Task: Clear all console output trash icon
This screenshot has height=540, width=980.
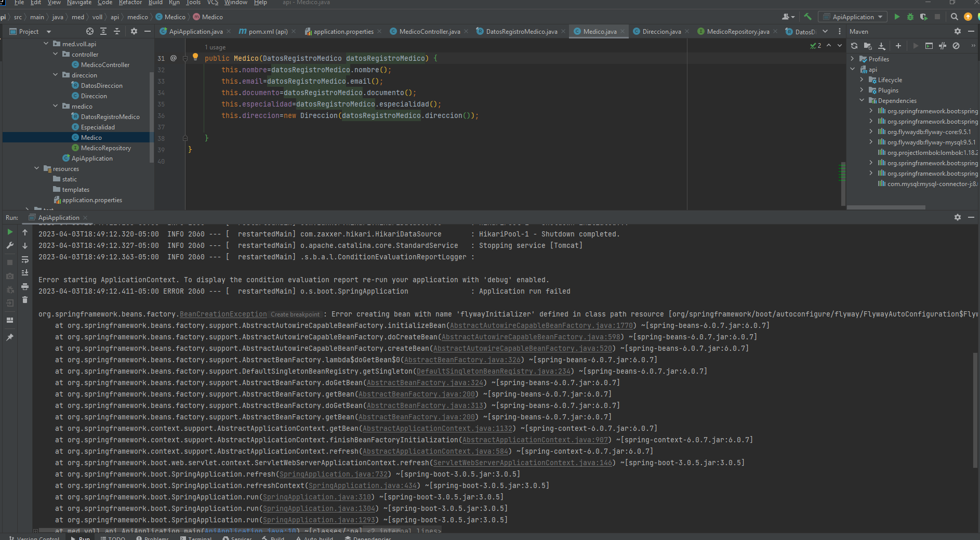Action: click(x=25, y=300)
